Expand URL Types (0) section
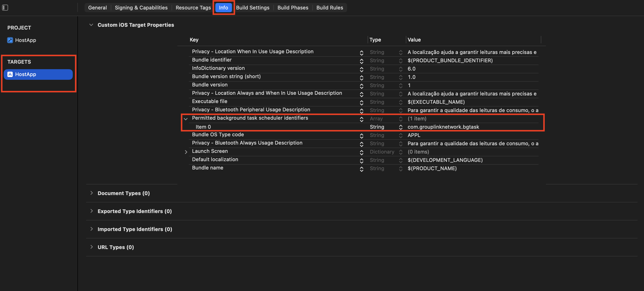This screenshot has width=644, height=291. coord(91,247)
